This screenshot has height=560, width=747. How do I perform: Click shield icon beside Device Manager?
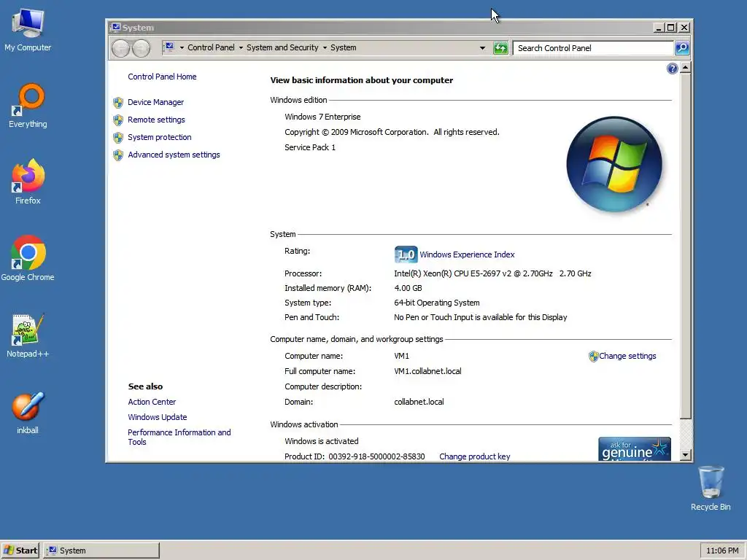(118, 102)
